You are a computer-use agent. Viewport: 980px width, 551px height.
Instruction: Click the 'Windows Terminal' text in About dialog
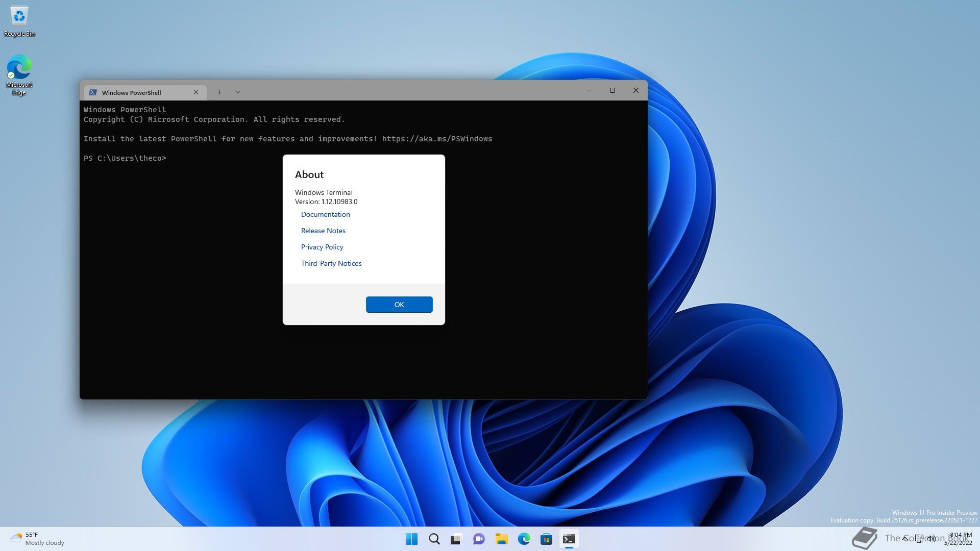point(324,192)
